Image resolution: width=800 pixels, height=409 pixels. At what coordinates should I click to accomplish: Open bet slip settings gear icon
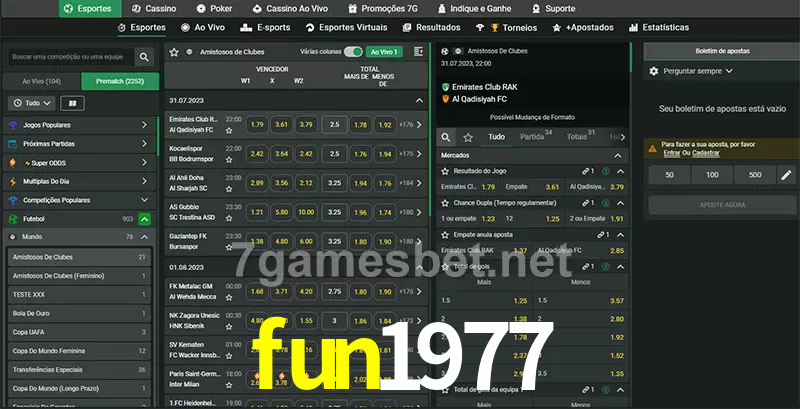point(654,71)
